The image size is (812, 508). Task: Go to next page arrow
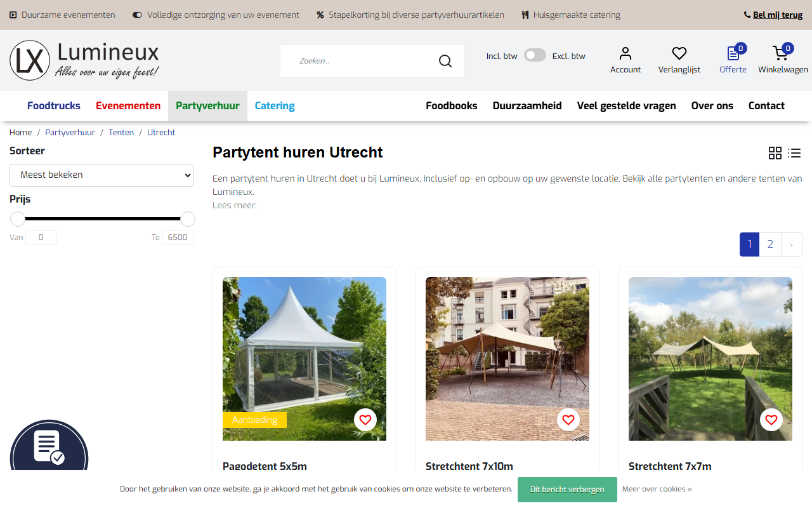point(792,244)
